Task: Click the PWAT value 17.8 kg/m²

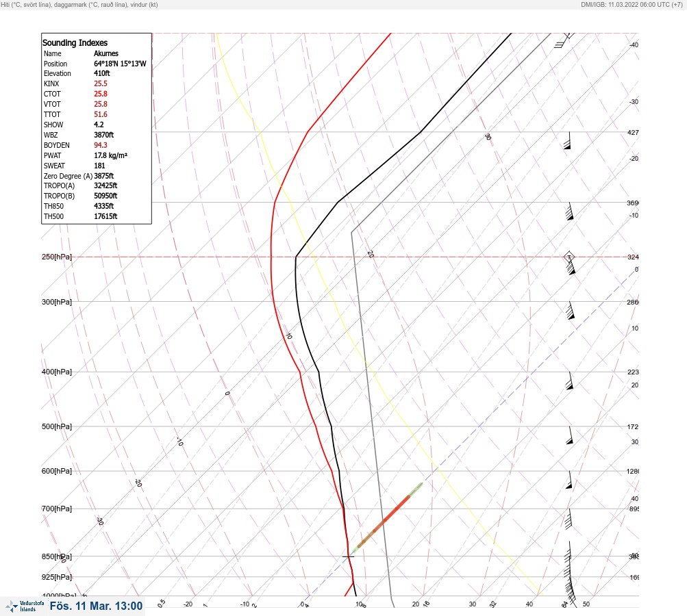Action: (110, 155)
